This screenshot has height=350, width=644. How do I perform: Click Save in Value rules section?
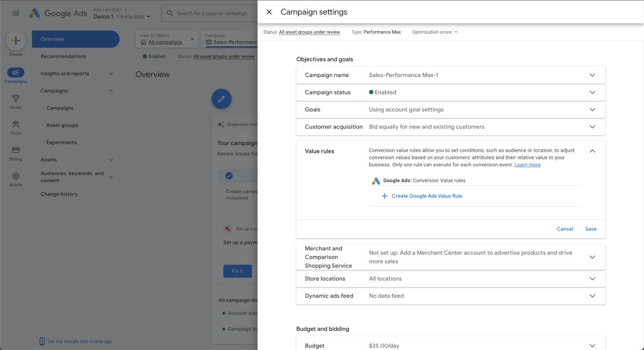[x=590, y=229]
